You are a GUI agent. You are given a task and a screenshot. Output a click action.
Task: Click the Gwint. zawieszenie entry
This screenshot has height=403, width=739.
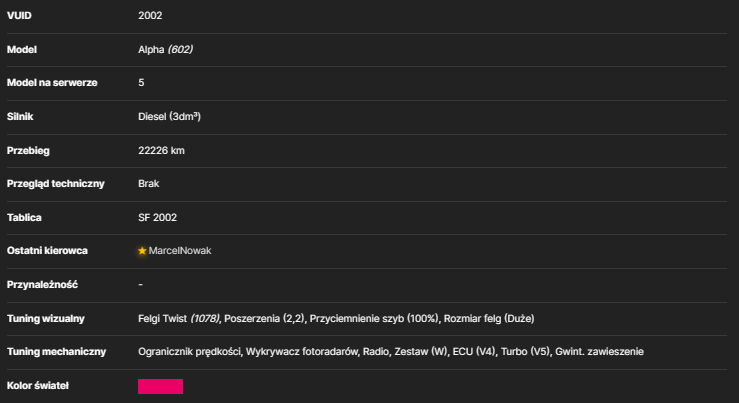pos(599,352)
